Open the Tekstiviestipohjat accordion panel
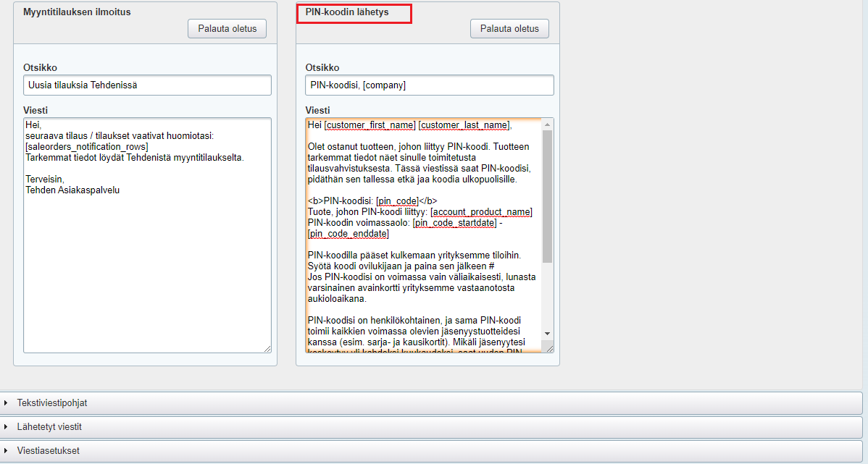 [52, 403]
